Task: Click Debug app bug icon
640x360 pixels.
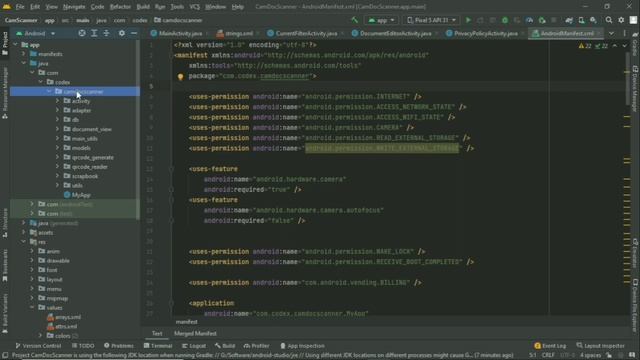Action: pyautogui.click(x=505, y=20)
